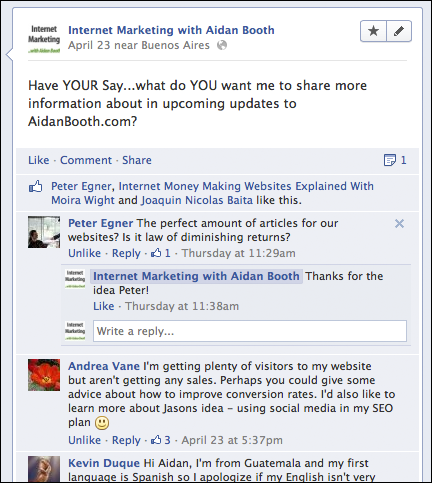Open the notes count icon showing 1

point(395,160)
